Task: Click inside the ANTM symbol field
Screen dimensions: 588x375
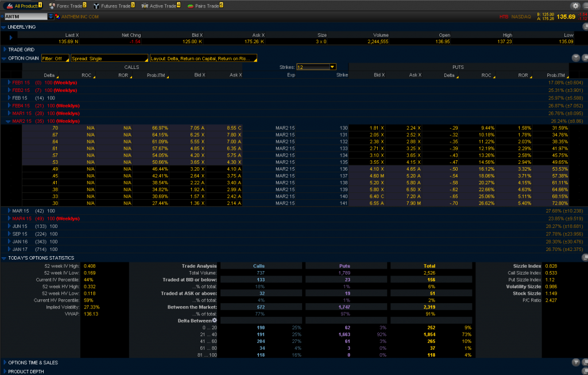Action: point(26,17)
